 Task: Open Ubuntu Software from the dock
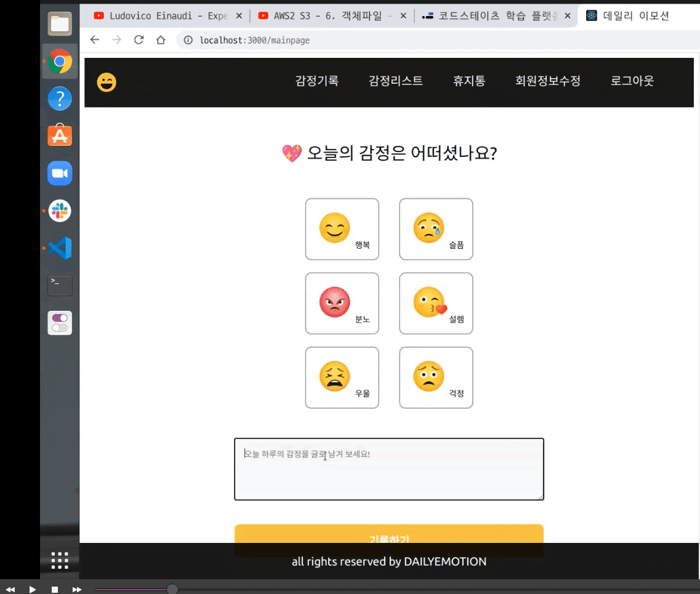(x=60, y=135)
